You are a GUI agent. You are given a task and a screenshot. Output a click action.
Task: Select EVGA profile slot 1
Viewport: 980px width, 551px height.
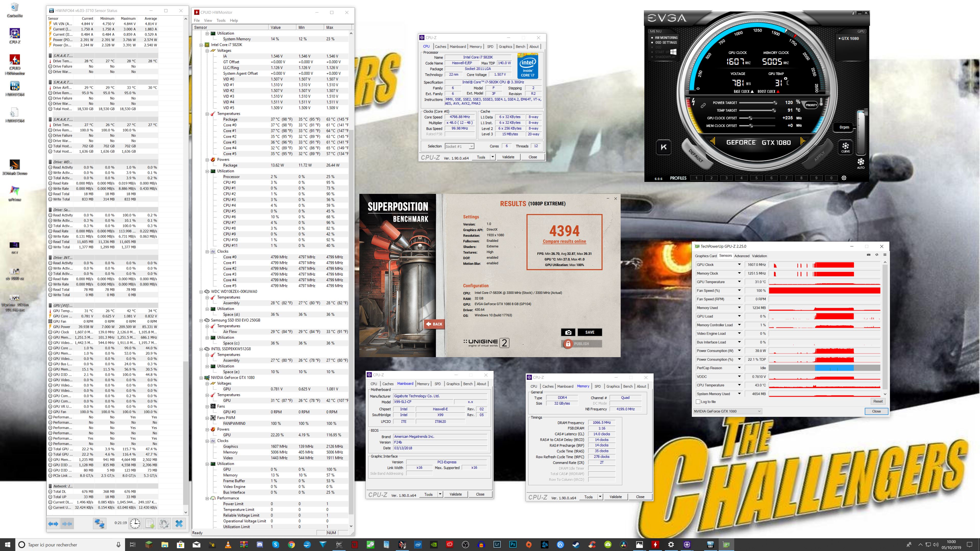point(696,178)
